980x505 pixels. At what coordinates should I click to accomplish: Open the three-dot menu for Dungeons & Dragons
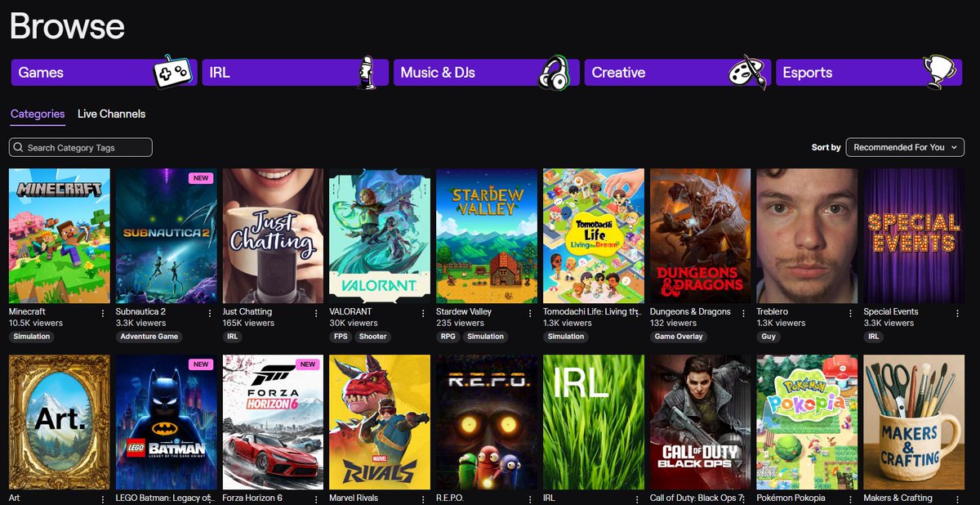(744, 313)
